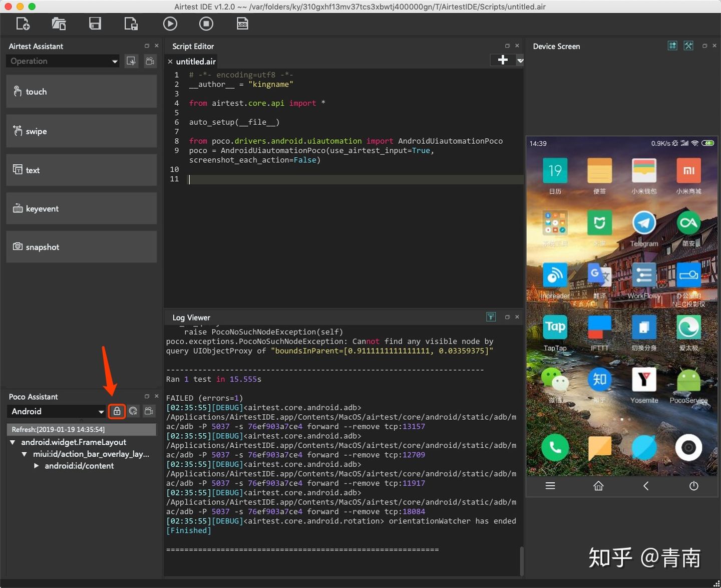Save the current script
The width and height of the screenshot is (721, 588).
pos(95,24)
